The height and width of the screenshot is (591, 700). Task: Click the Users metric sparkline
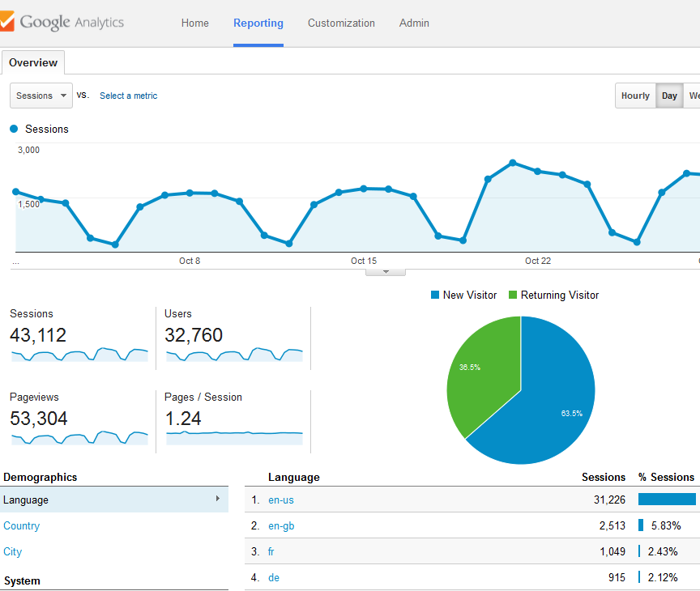233,356
